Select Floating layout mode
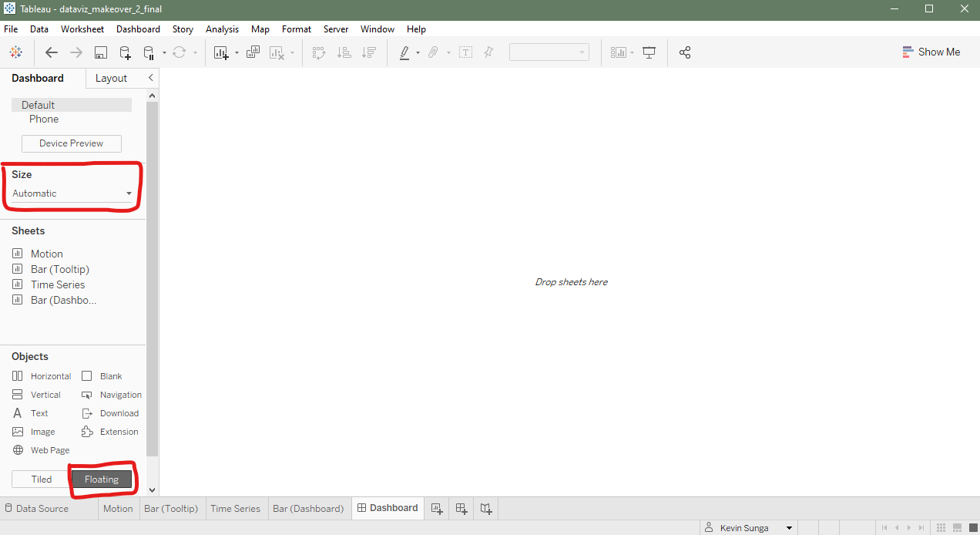The image size is (980, 535). coord(102,479)
